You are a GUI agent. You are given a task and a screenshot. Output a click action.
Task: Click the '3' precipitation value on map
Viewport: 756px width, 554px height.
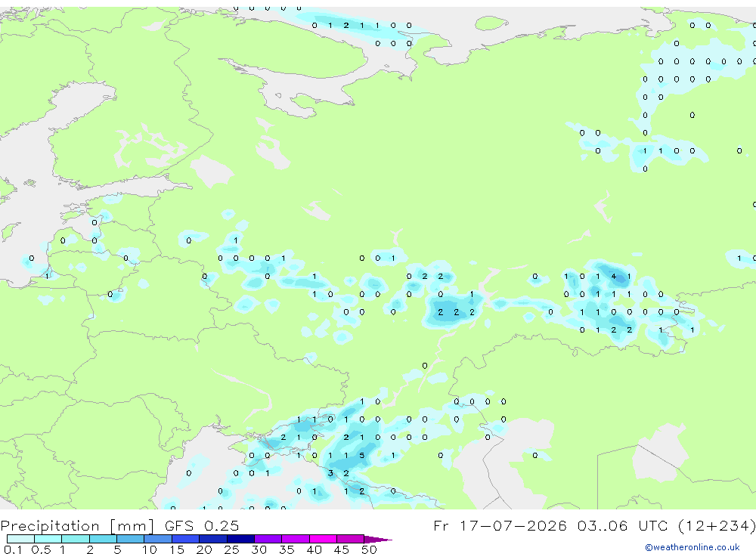[x=330, y=473]
